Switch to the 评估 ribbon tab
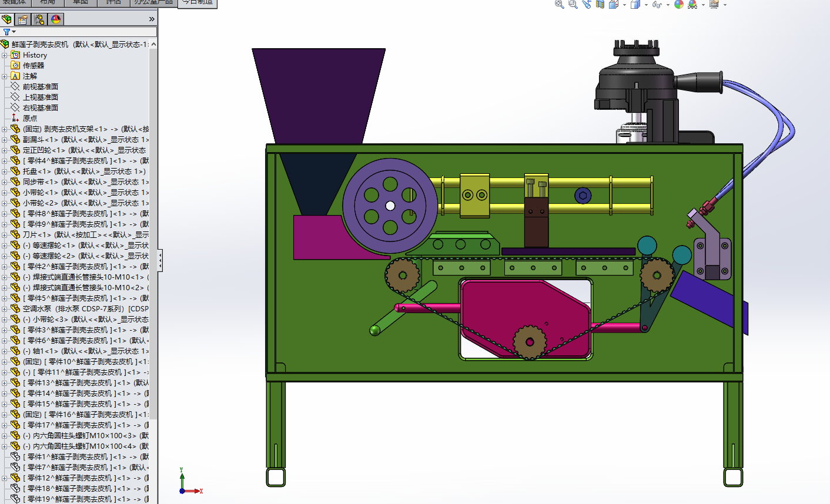 (113, 2)
